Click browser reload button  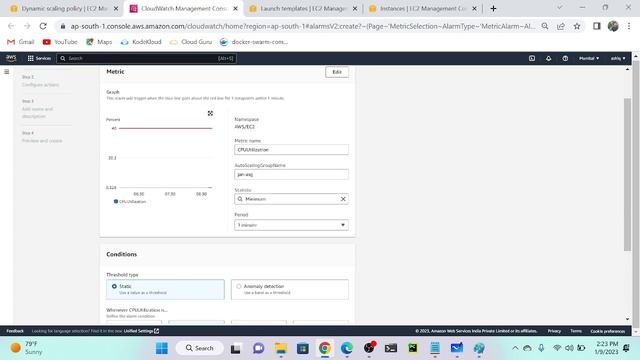[x=43, y=26]
